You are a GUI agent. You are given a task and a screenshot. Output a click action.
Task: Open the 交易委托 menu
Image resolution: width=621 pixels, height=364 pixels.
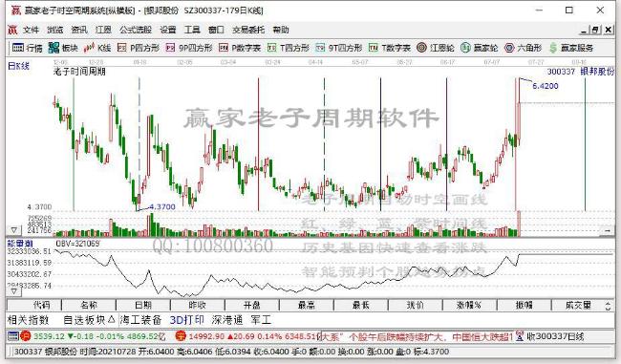pyautogui.click(x=248, y=30)
